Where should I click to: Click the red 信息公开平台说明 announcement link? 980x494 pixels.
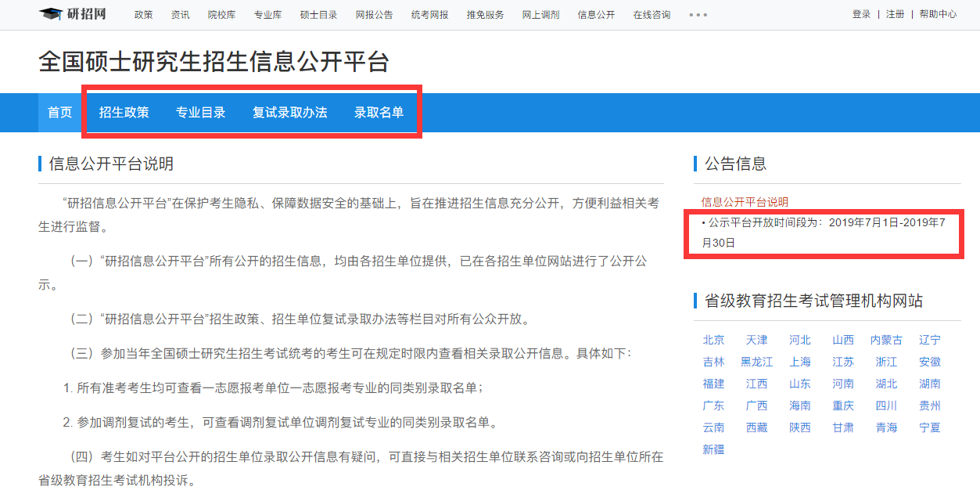(x=745, y=202)
